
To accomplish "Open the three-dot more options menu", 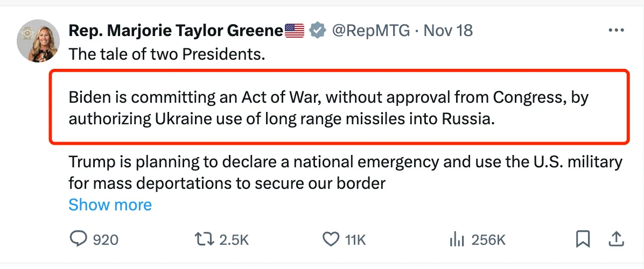I will click(x=616, y=31).
